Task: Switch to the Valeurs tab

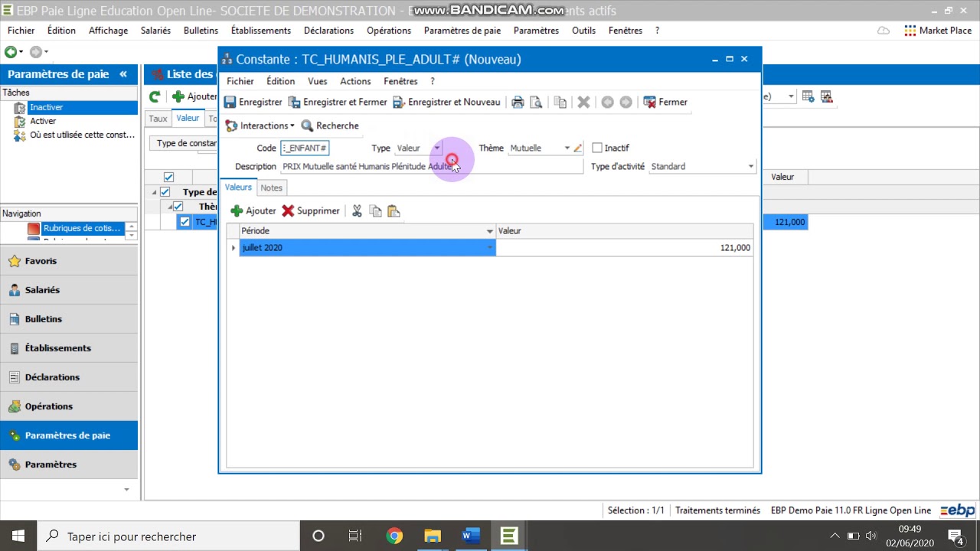Action: point(238,187)
